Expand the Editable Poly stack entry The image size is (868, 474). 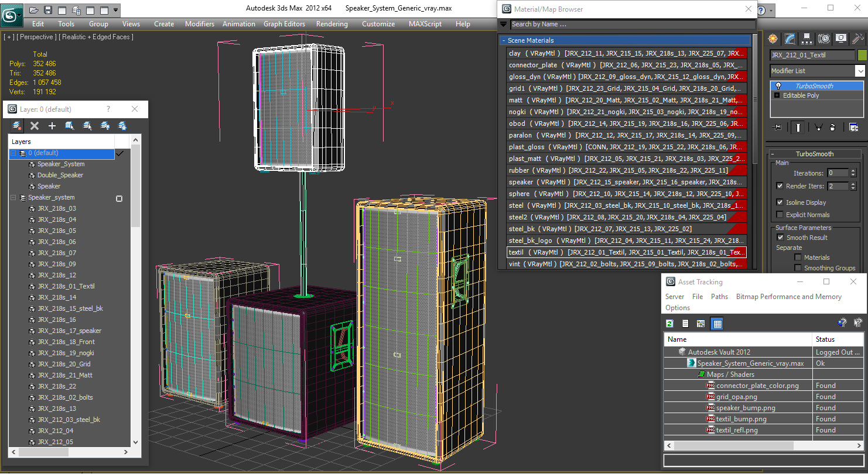coord(777,95)
